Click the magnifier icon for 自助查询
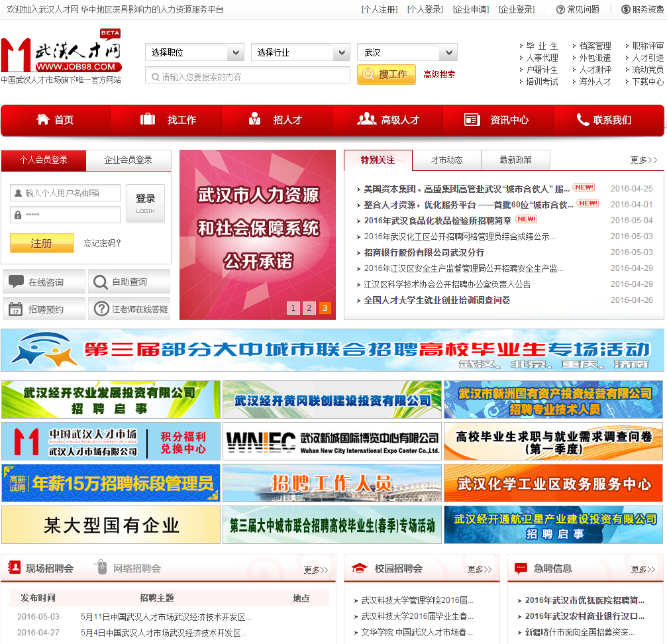 pos(101,282)
